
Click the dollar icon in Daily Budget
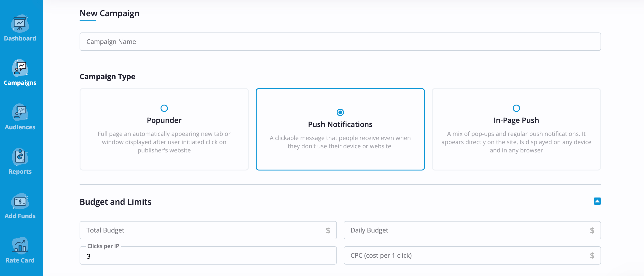coord(592,230)
